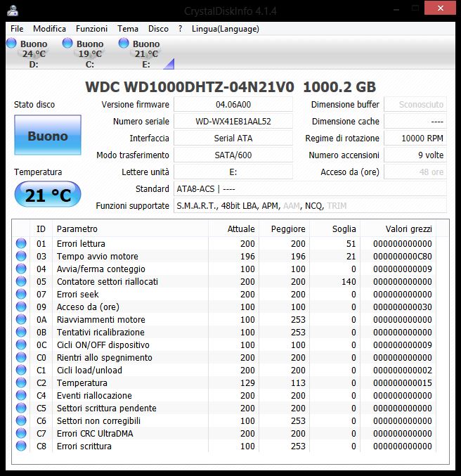Viewport: 461px width, 476px height.
Task: Open the Funzioni menu
Action: [91, 29]
